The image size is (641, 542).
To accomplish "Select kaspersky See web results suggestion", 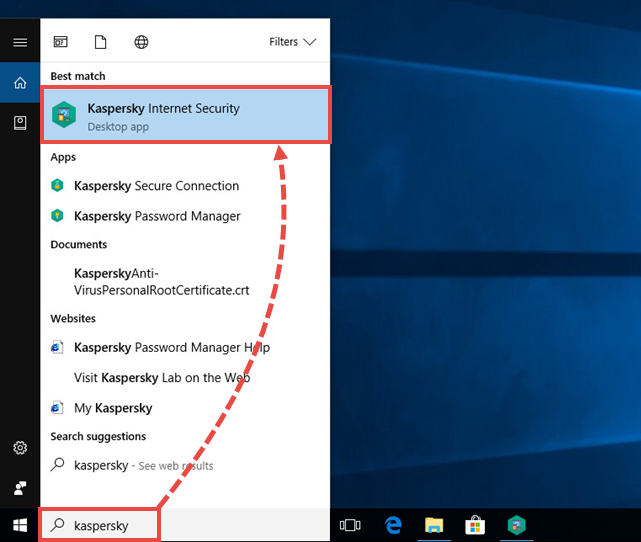I will click(x=185, y=466).
